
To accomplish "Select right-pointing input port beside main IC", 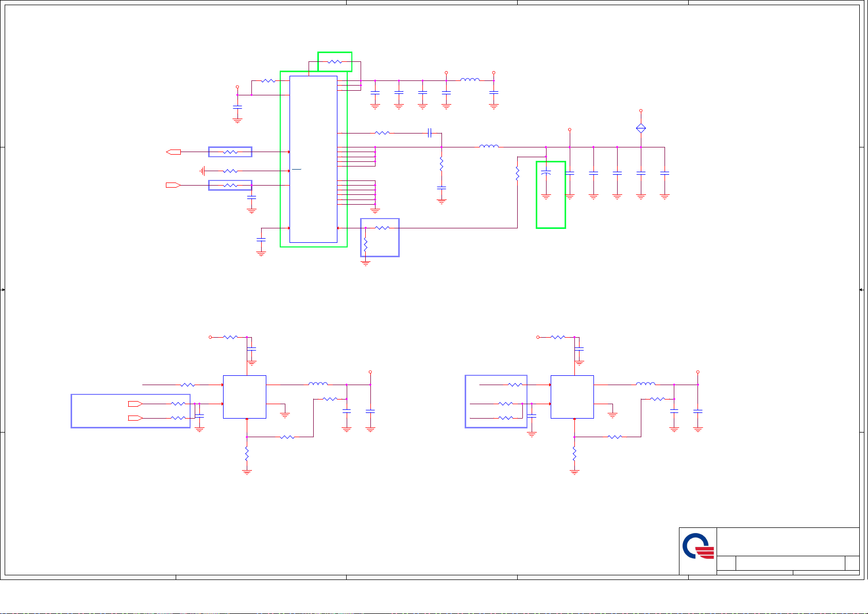I will tap(174, 185).
